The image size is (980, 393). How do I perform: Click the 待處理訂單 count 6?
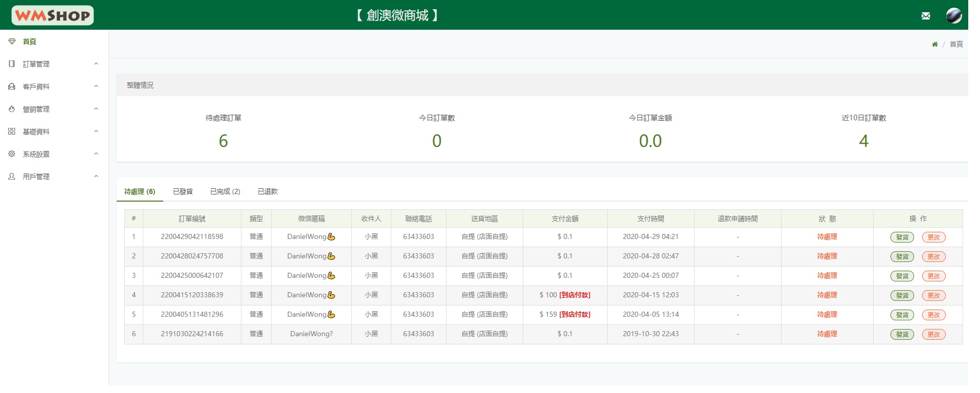223,141
